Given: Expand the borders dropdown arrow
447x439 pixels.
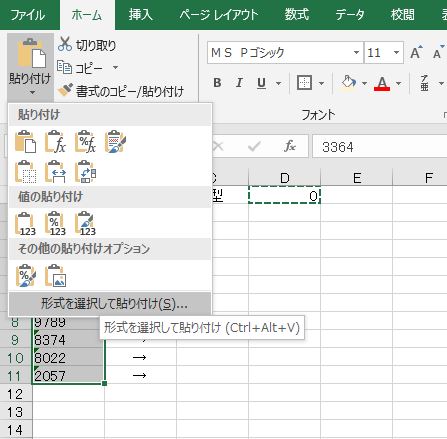Looking at the screenshot, I should pyautogui.click(x=321, y=83).
